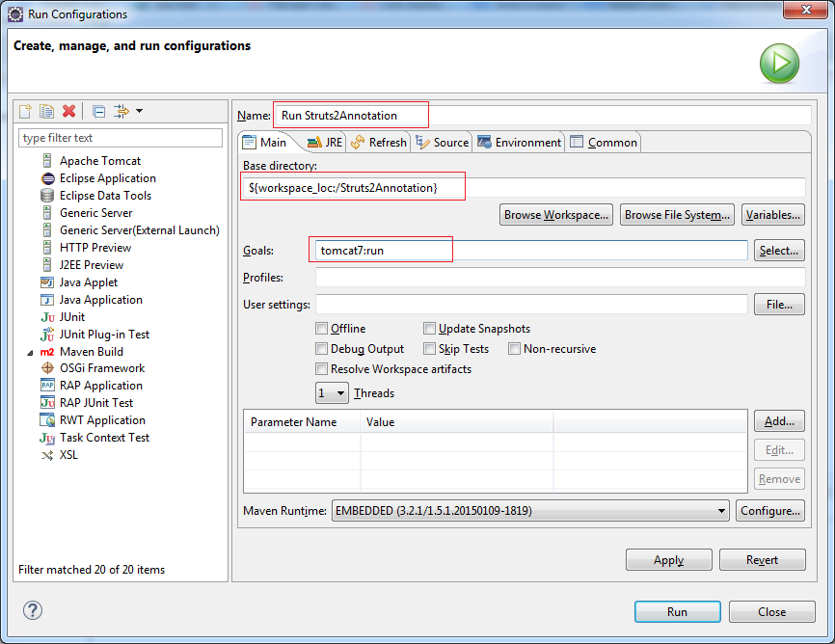Click the Revert button
Viewport: 835px width, 644px height.
762,560
